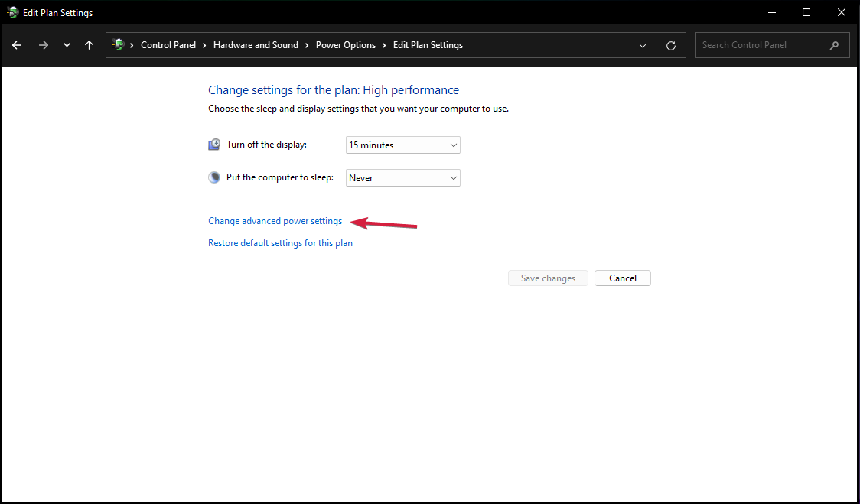Click Change advanced power settings link

[x=275, y=221]
